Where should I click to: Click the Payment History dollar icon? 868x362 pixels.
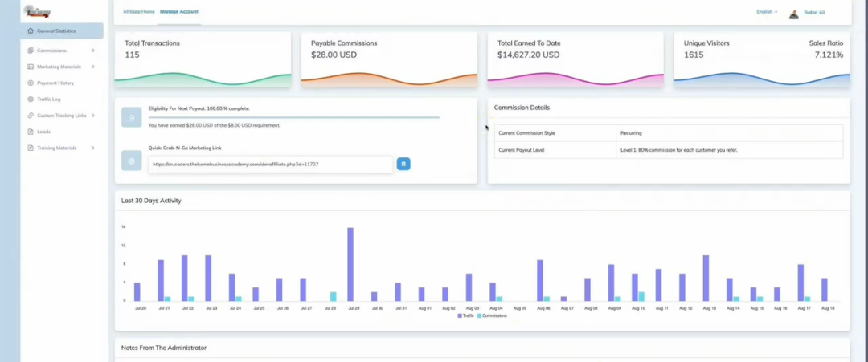(x=31, y=83)
